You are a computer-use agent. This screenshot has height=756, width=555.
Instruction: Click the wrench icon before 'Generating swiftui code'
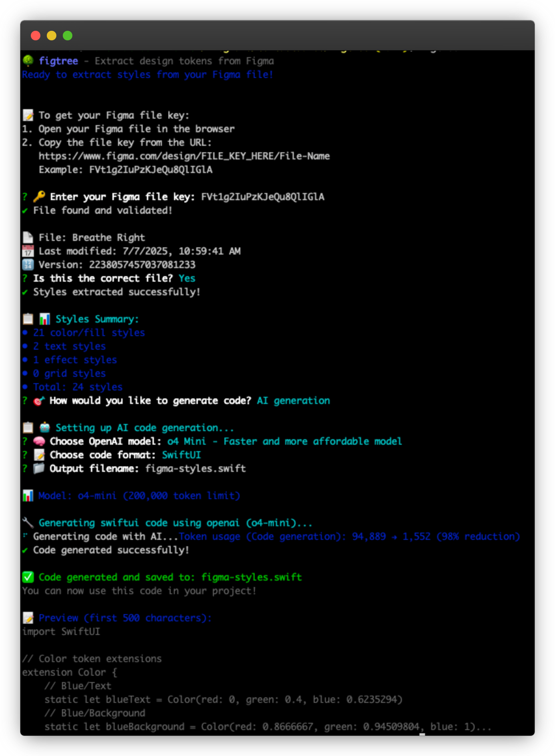(28, 523)
